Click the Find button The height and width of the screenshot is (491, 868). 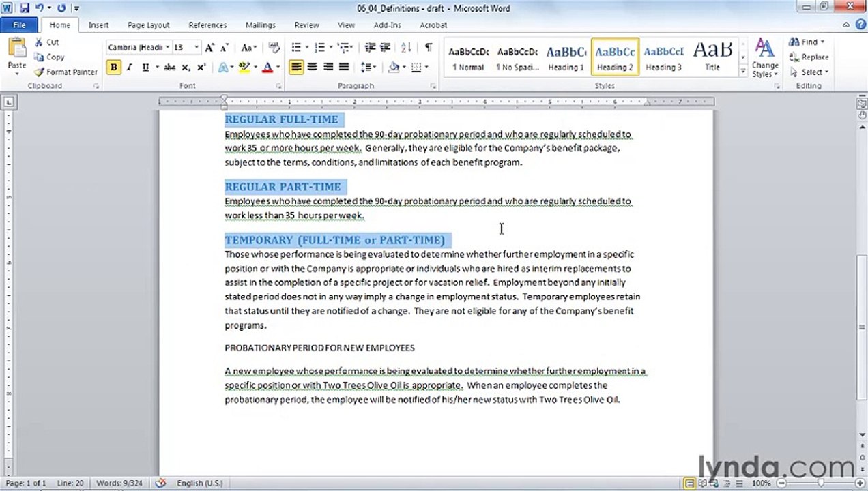point(807,42)
